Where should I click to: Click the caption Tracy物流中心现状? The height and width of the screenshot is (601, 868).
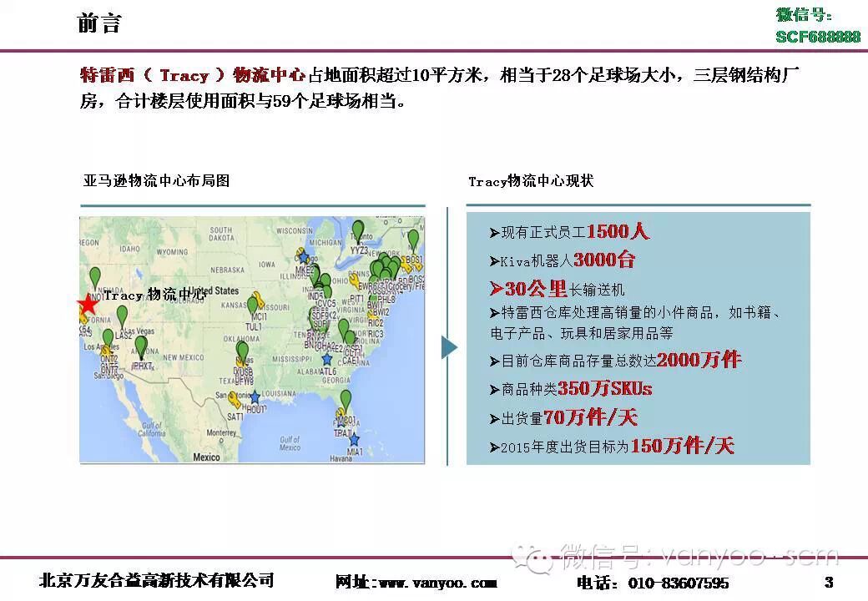[531, 180]
